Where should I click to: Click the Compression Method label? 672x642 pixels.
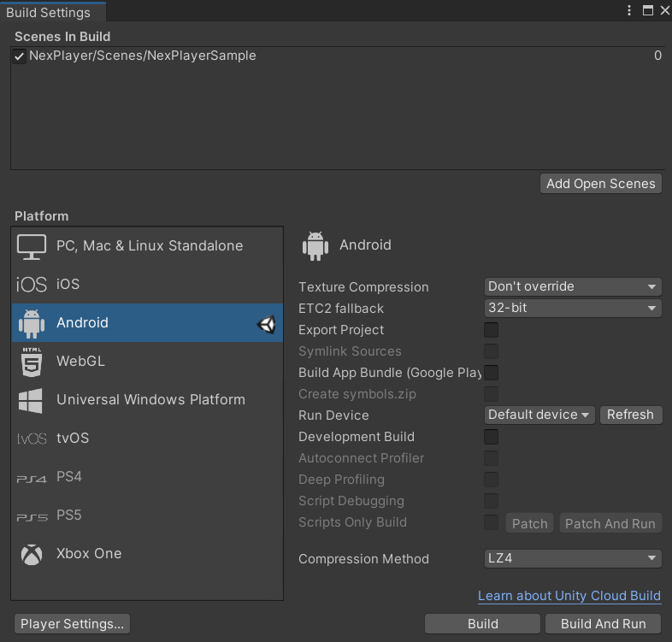(363, 559)
